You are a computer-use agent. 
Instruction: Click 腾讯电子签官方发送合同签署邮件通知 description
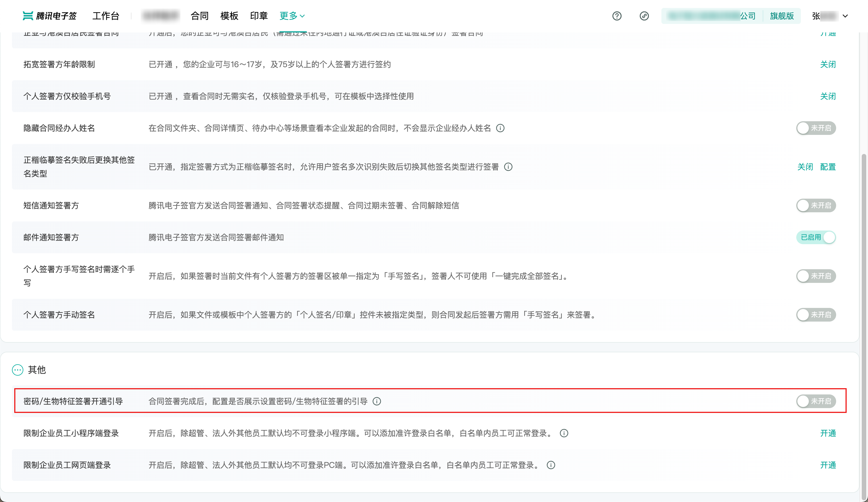216,237
